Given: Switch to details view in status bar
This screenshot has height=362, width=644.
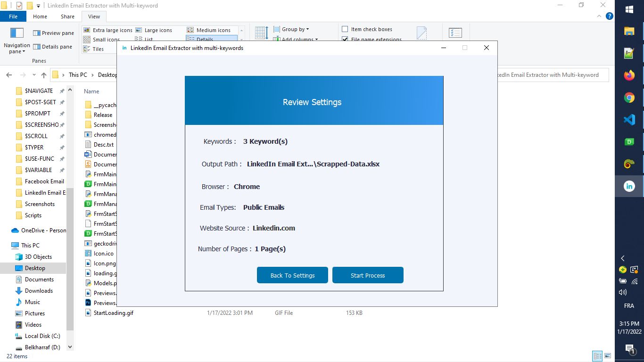Looking at the screenshot, I should [x=597, y=356].
